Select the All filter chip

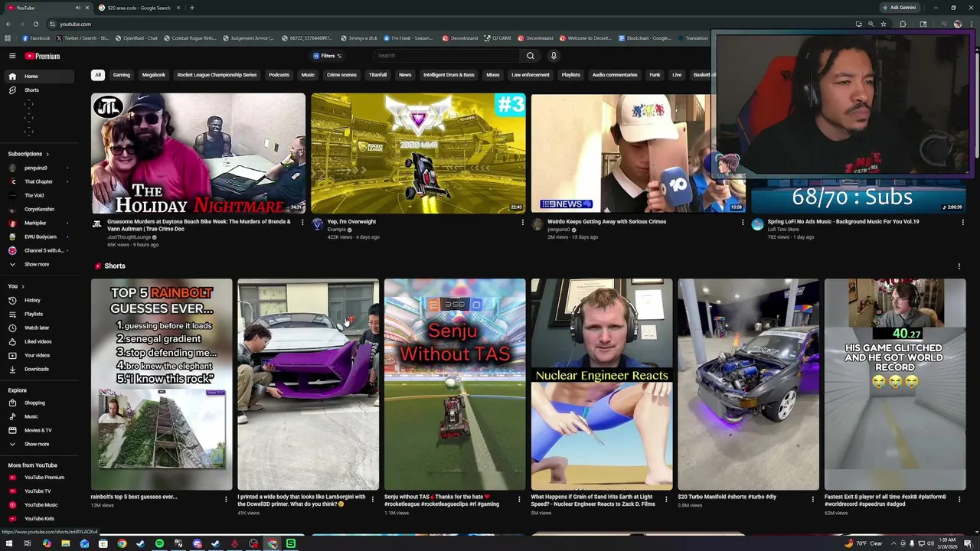point(97,75)
